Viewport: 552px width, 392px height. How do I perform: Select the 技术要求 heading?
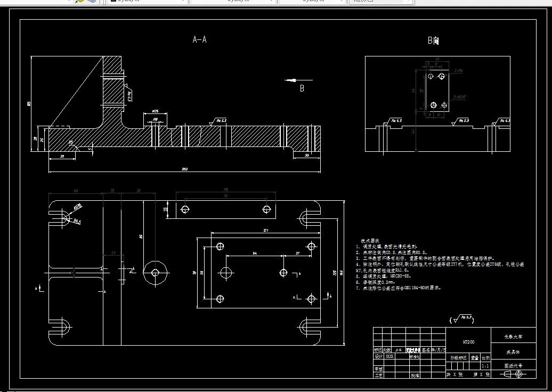(x=370, y=241)
